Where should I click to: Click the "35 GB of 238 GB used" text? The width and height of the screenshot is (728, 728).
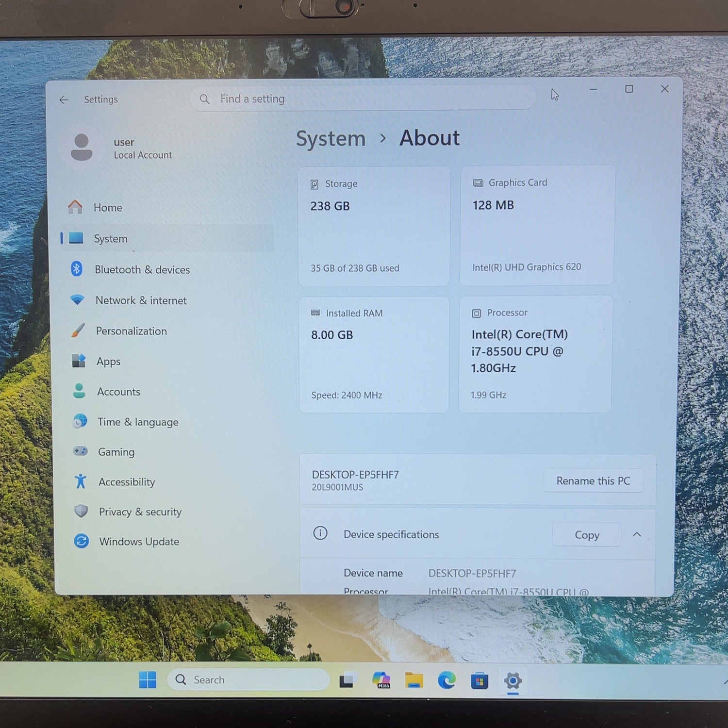click(355, 268)
